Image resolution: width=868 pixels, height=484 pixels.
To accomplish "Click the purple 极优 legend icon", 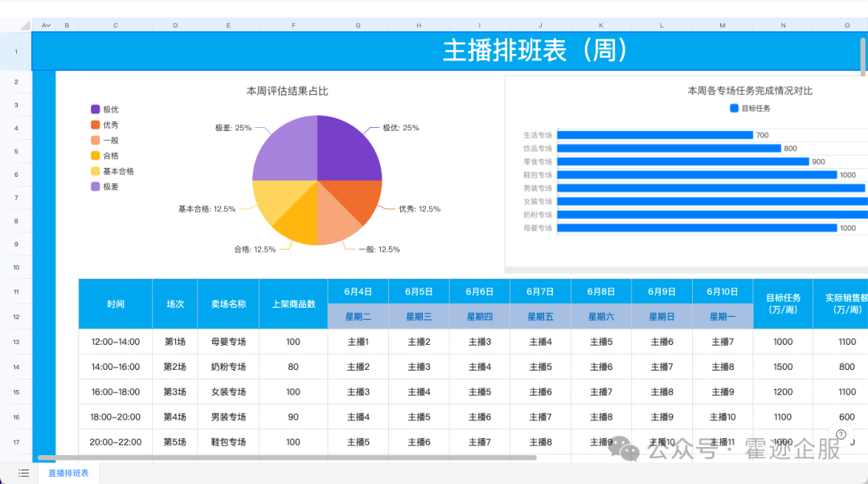I will point(96,109).
